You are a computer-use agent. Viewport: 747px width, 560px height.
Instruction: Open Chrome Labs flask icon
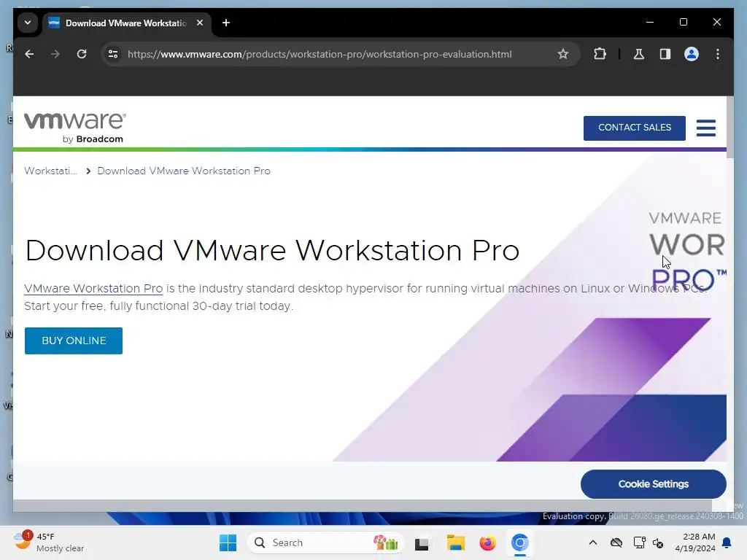tap(639, 54)
